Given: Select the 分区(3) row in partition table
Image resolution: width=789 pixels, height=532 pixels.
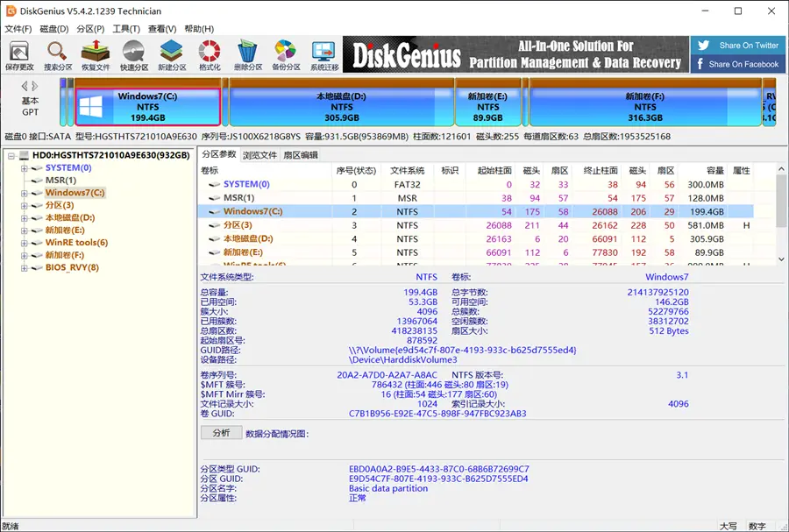Looking at the screenshot, I should point(476,225).
